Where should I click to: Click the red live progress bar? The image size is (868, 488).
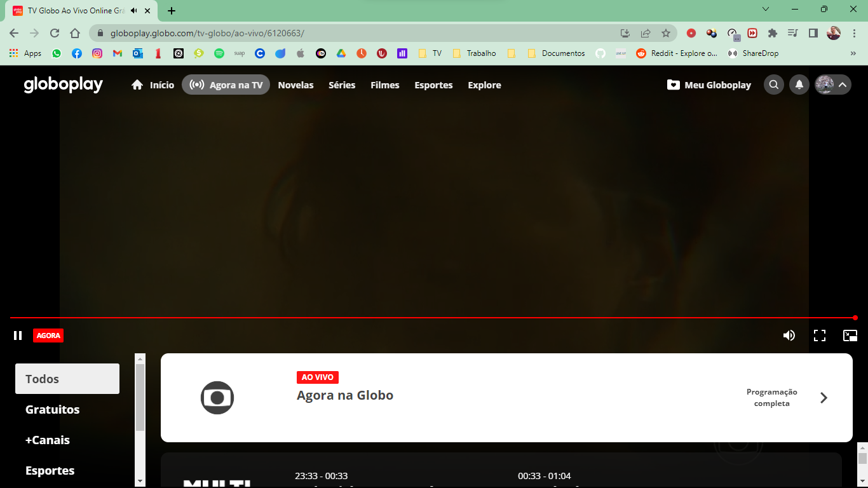[432, 318]
